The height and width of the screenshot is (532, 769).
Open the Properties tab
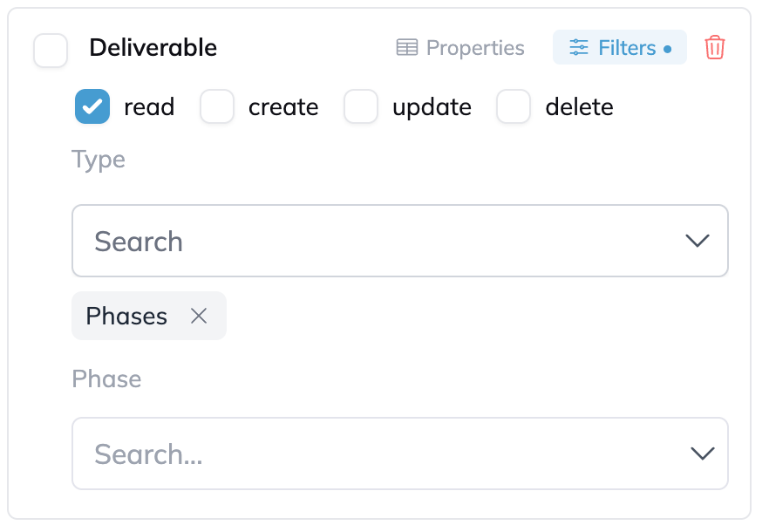pos(460,48)
